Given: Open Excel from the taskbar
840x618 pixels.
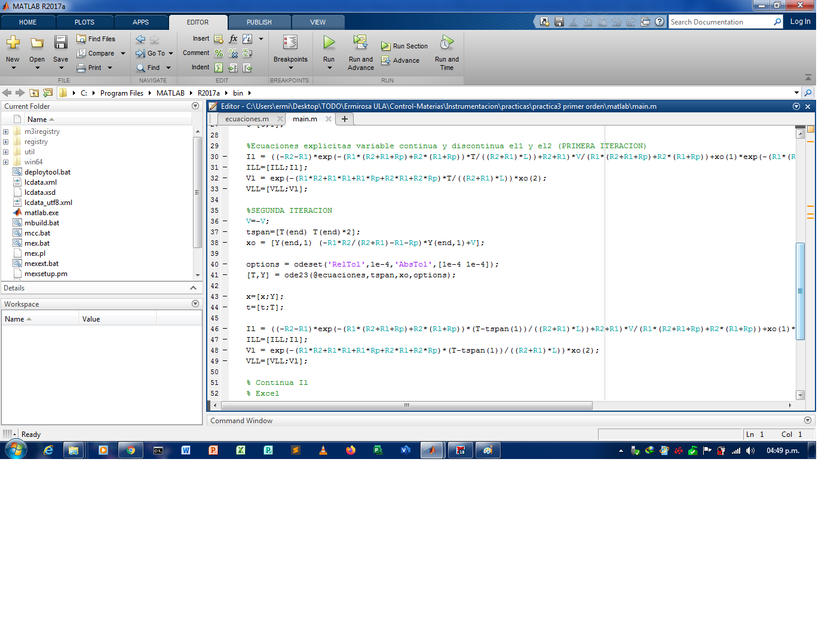Looking at the screenshot, I should click(240, 450).
